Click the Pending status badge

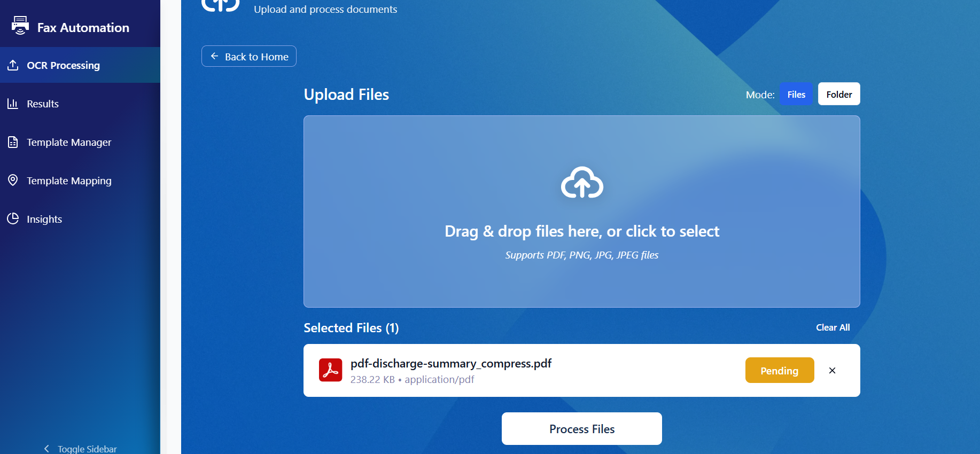coord(780,370)
